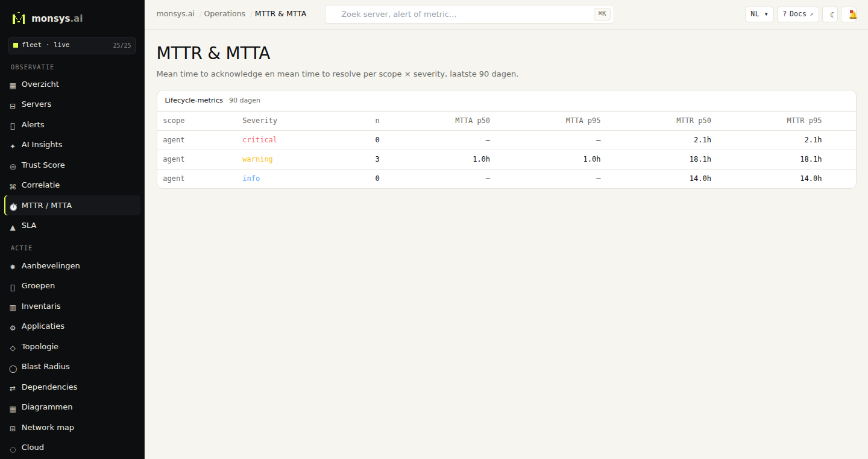
Task: Click the 14.0h MTTR p95 value
Action: pyautogui.click(x=811, y=179)
